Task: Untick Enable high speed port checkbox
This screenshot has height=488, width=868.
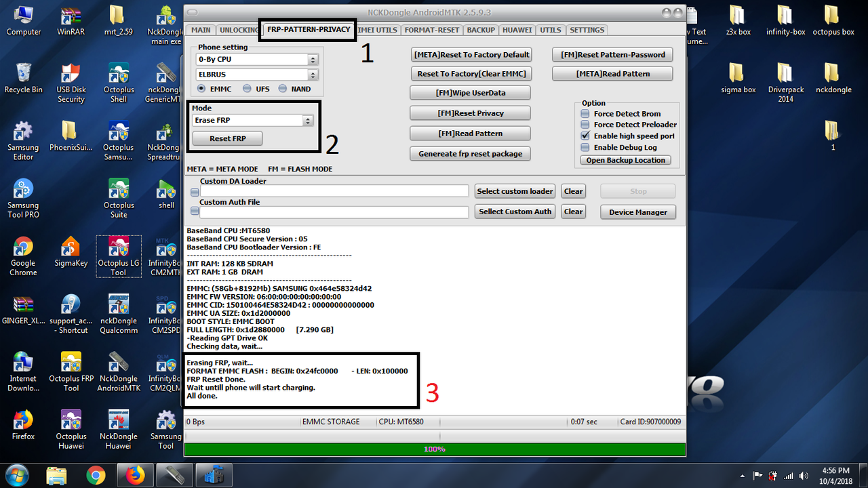Action: tap(585, 136)
